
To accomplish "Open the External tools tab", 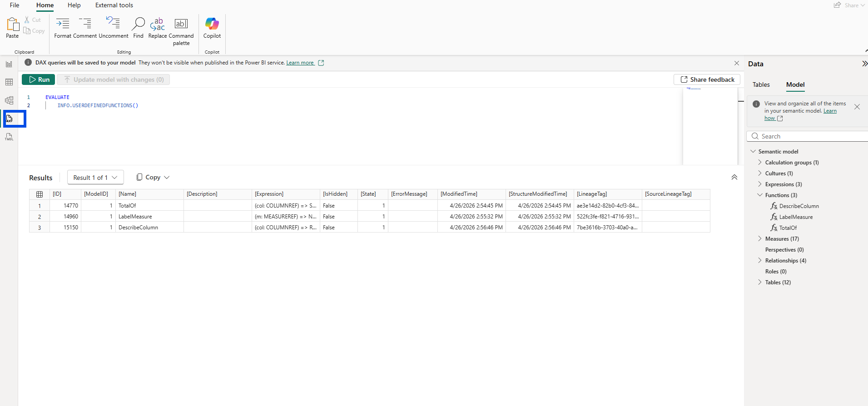I will point(114,5).
